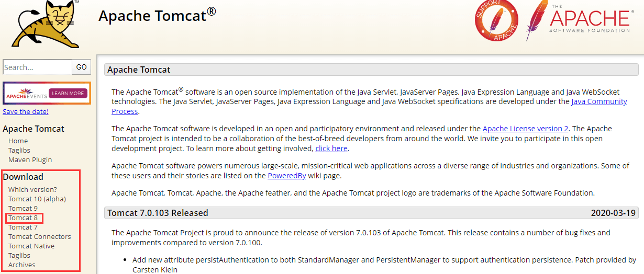Click the Download sidebar heading
This screenshot has width=644, height=274.
click(23, 177)
